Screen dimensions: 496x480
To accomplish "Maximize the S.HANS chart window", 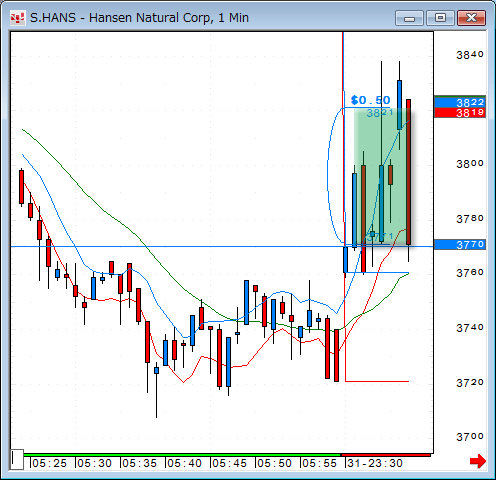I will 440,18.
